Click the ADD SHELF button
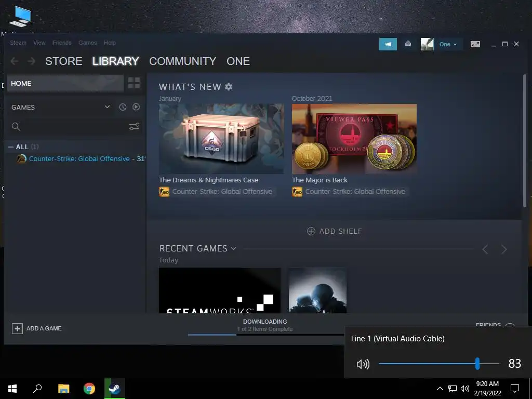Viewport: 532px width, 399px height. (x=335, y=231)
